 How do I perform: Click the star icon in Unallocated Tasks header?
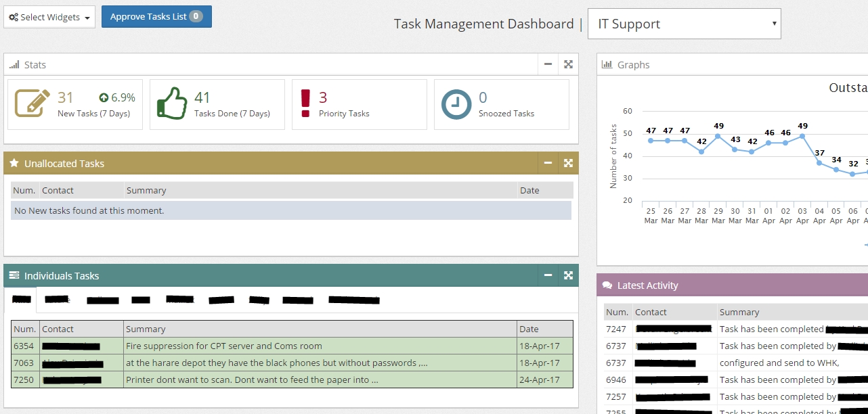(14, 163)
